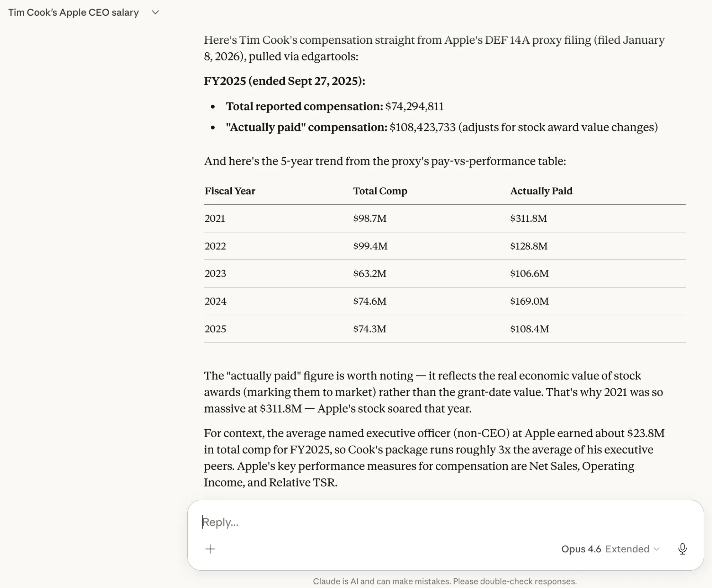Image resolution: width=712 pixels, height=588 pixels.
Task: Open the chat title chevron menu
Action: tap(155, 12)
